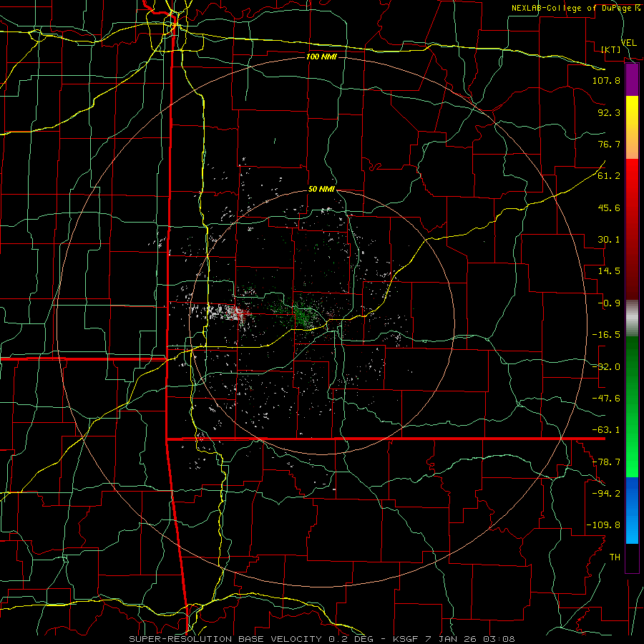Select the 76.7 legend value

pyautogui.click(x=609, y=144)
